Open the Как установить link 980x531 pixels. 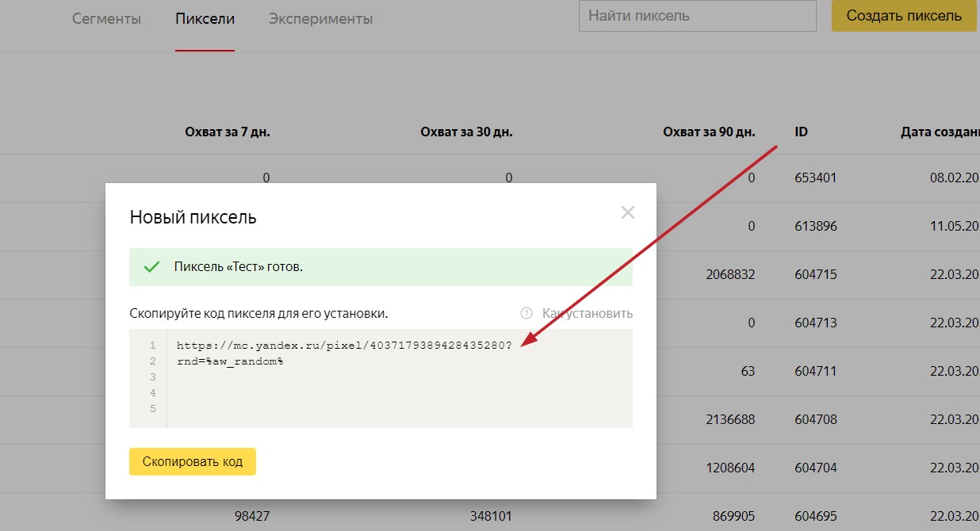[x=587, y=313]
